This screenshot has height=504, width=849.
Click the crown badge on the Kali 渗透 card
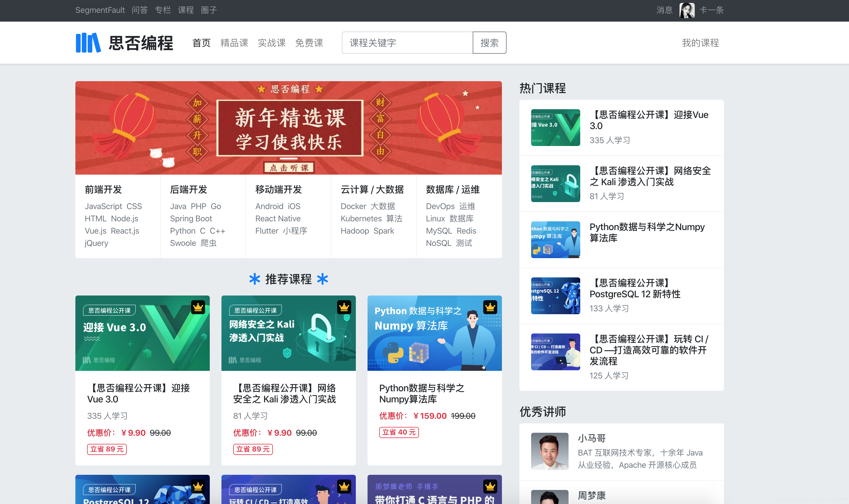pos(344,306)
